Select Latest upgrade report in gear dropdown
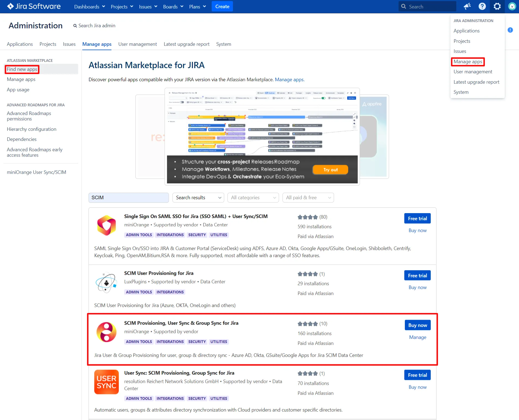This screenshot has width=519, height=420. (476, 82)
